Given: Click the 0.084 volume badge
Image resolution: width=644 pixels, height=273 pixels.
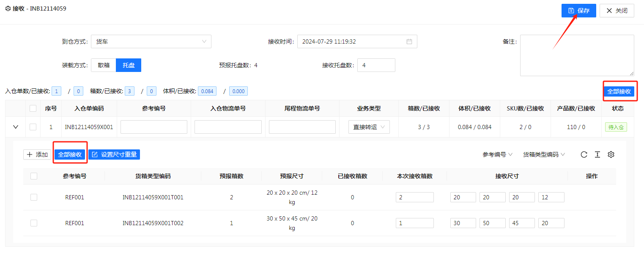Looking at the screenshot, I should click(207, 91).
